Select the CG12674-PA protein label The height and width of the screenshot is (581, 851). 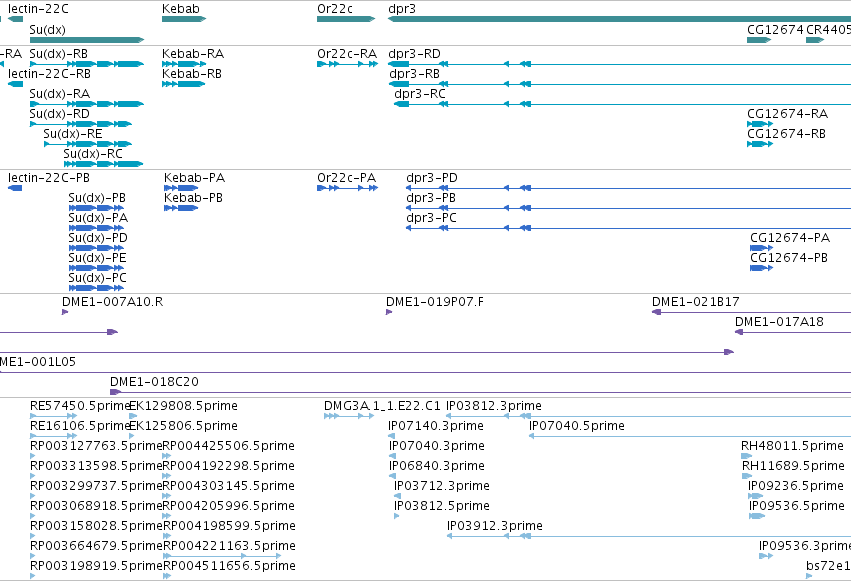790,238
